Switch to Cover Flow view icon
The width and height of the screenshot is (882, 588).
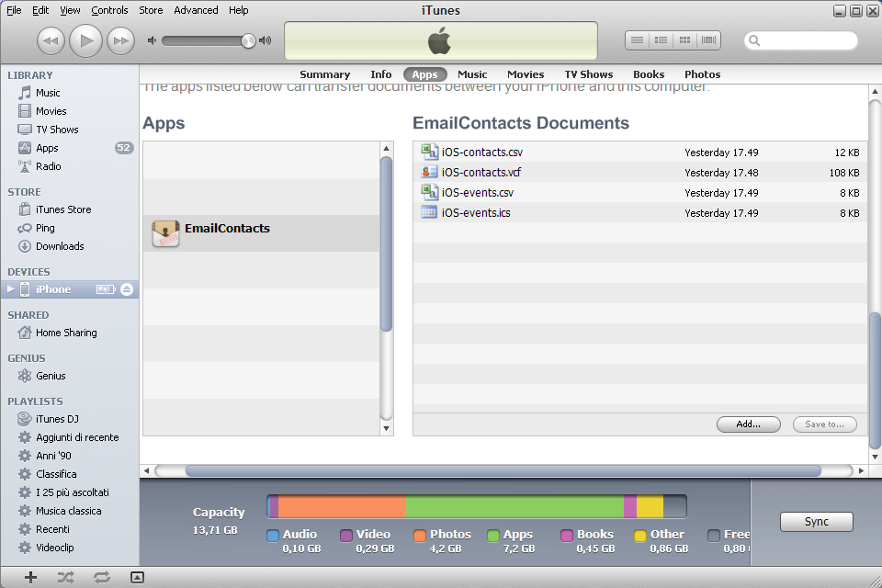(x=708, y=40)
